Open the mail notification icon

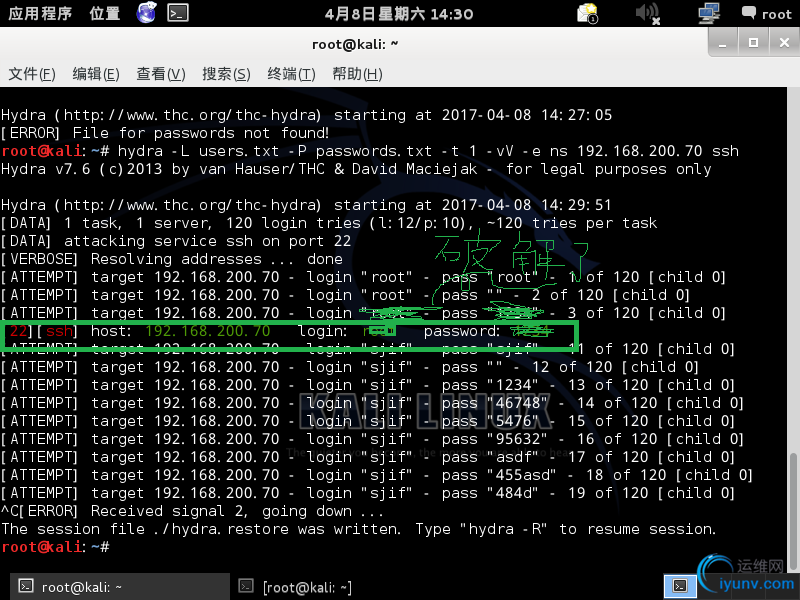pos(587,13)
